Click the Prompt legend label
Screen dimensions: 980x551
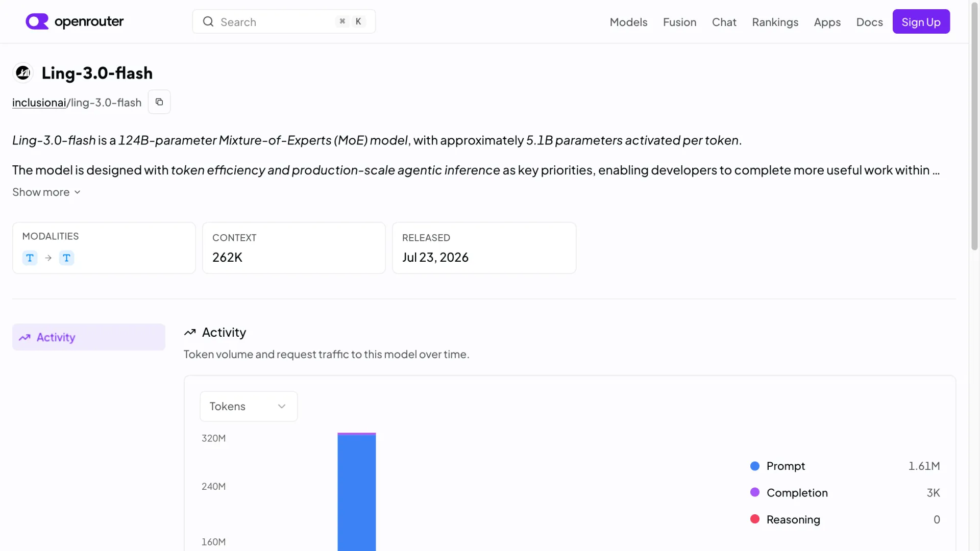click(x=786, y=466)
